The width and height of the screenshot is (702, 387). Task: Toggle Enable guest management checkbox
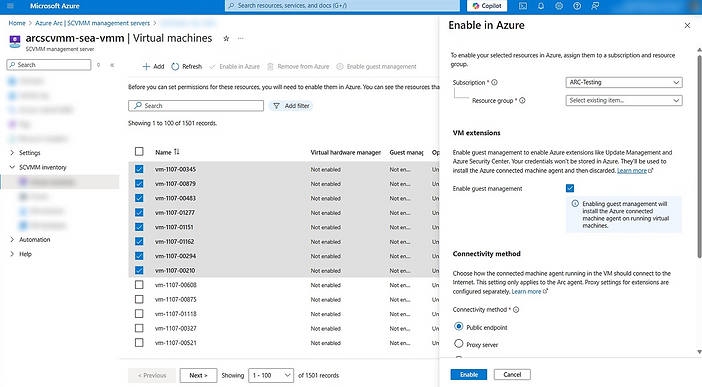tap(570, 188)
